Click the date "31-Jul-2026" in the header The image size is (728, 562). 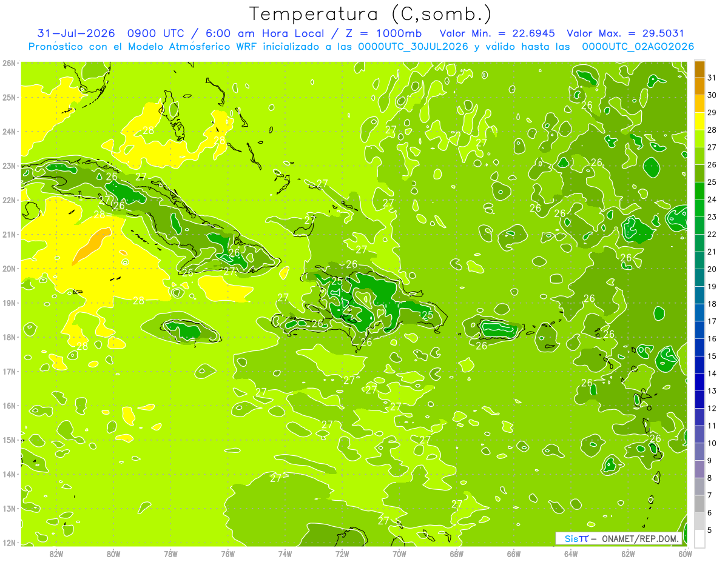76,33
